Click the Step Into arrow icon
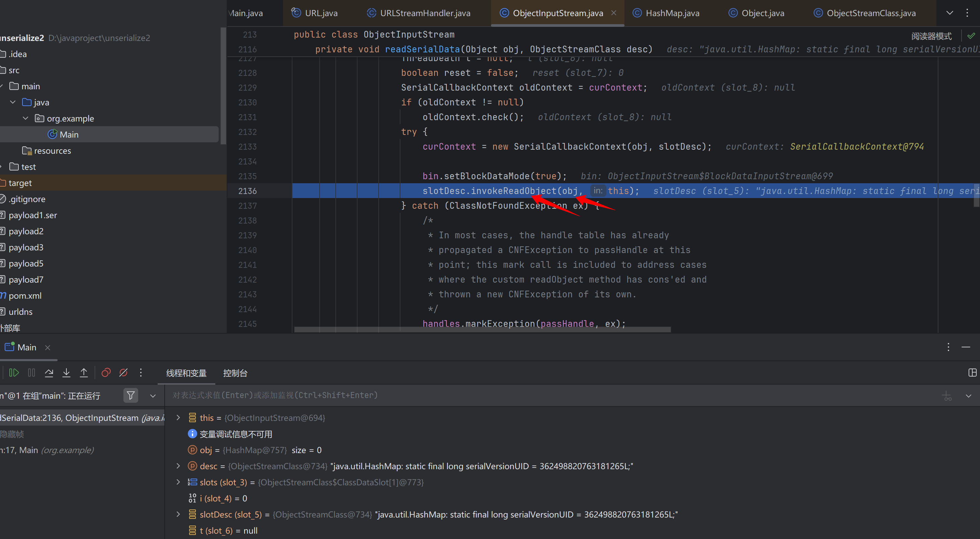 (66, 373)
